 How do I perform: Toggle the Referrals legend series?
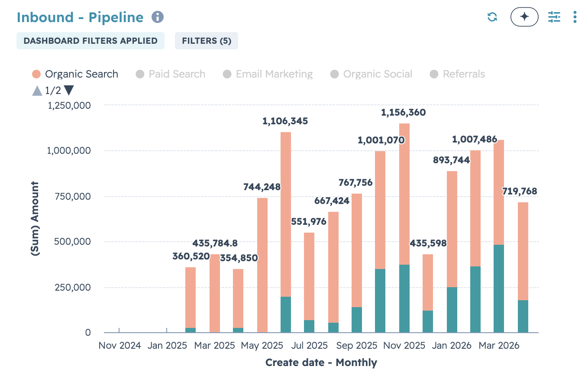[x=457, y=74]
